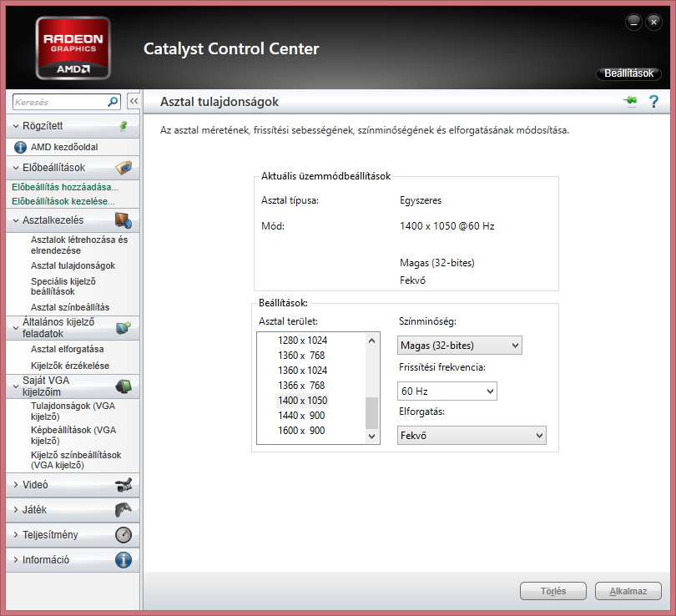Collapse the Rögzített section
The height and width of the screenshot is (616, 676).
[x=16, y=126]
